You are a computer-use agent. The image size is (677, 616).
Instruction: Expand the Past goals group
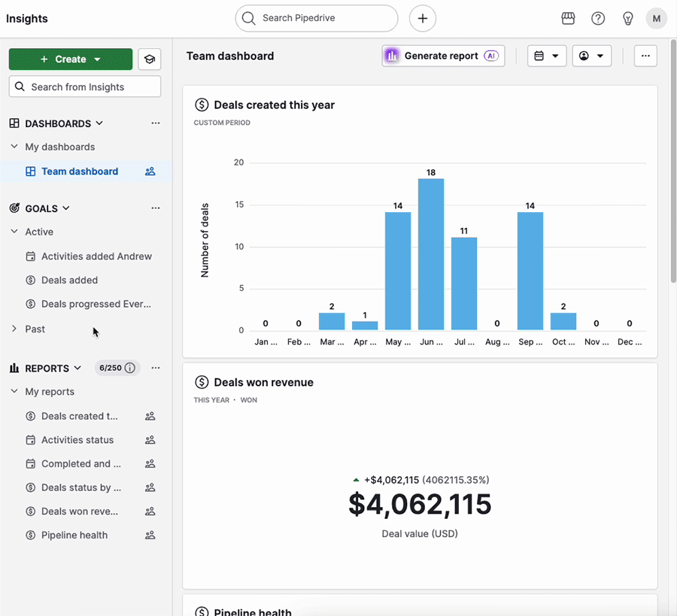click(x=14, y=329)
